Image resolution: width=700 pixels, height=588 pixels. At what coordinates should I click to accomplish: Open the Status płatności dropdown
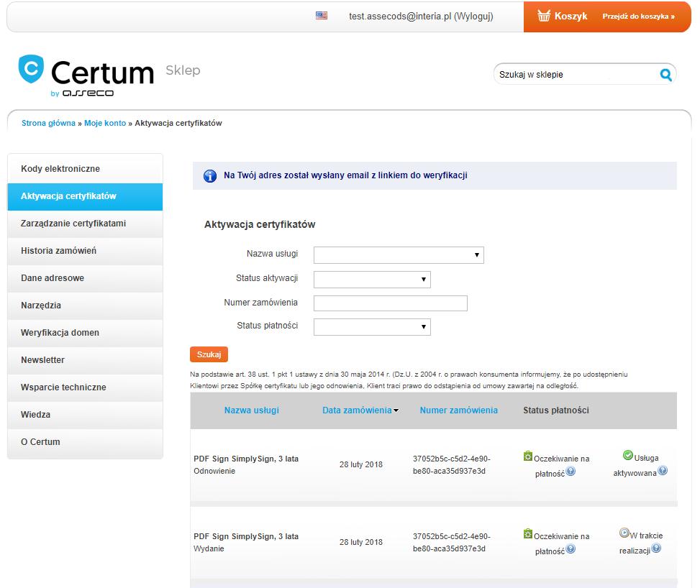tap(372, 327)
